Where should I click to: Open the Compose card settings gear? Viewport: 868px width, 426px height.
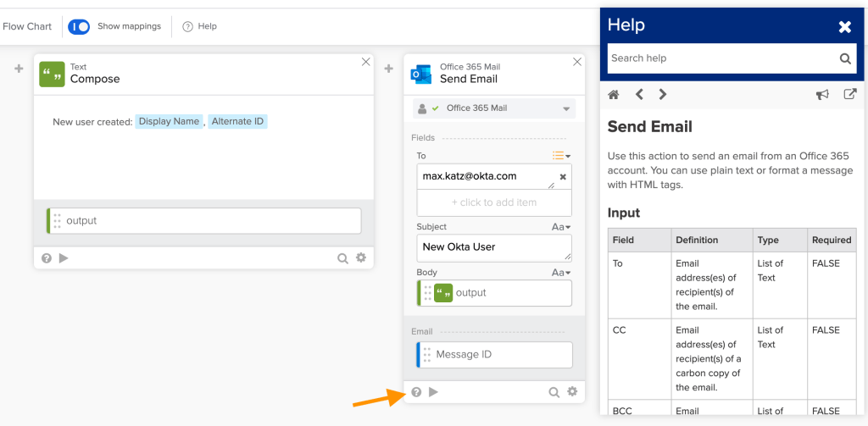[x=361, y=258]
